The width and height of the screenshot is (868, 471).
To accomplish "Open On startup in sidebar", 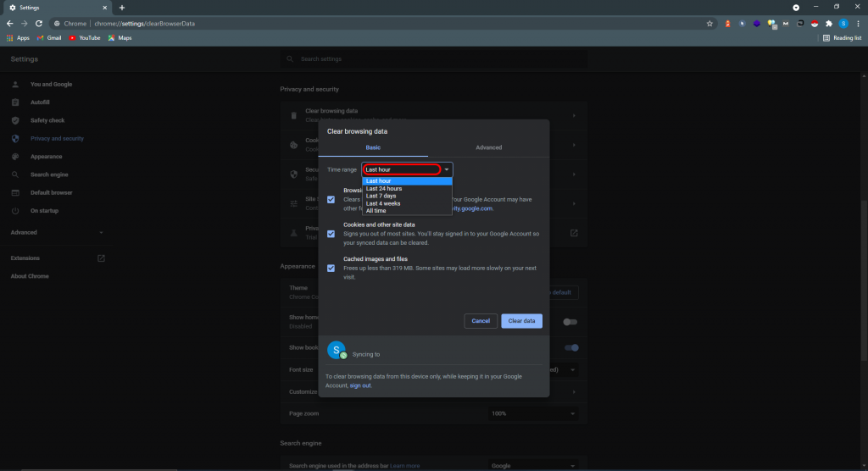I will (44, 211).
